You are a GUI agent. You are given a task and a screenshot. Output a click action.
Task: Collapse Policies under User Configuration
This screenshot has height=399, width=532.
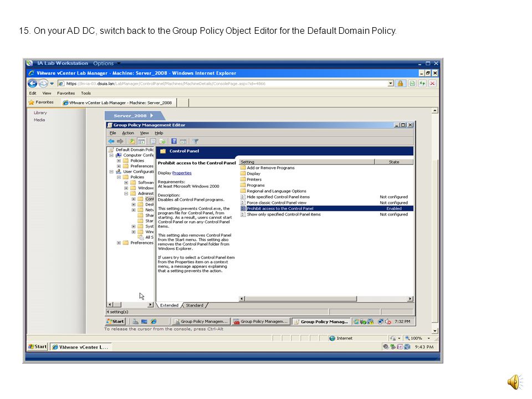pyautogui.click(x=119, y=177)
